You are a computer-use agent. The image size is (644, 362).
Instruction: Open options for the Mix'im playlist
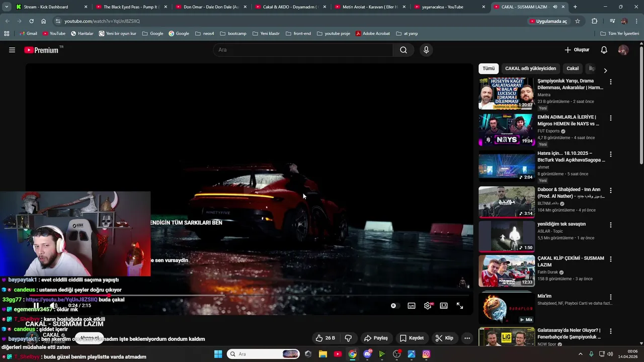pos(611,297)
